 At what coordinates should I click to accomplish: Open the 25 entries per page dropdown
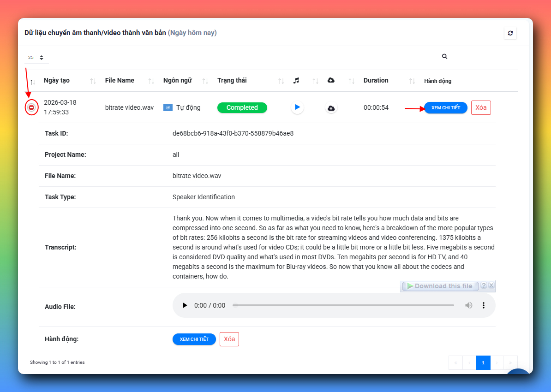[x=36, y=58]
